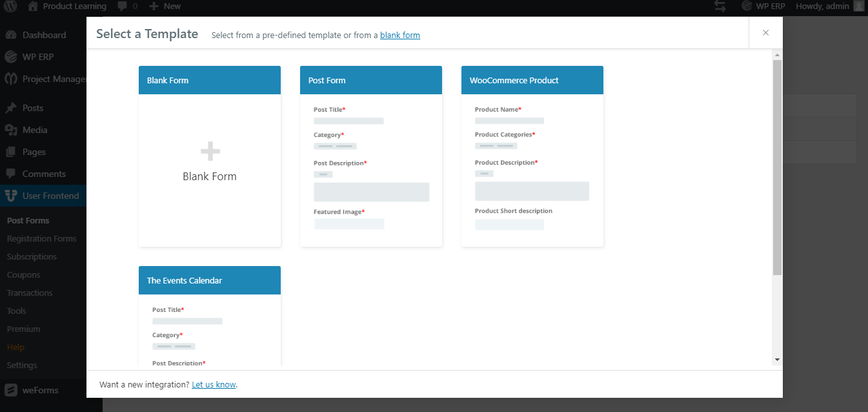Screen dimensions: 868x412
Task: Click the Post Form template preview
Action: pyautogui.click(x=371, y=170)
